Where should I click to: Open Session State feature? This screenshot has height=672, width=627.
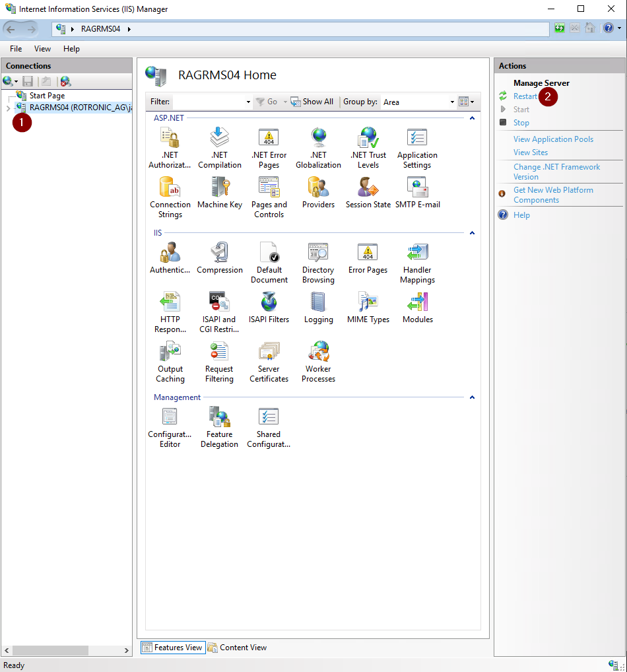point(368,193)
